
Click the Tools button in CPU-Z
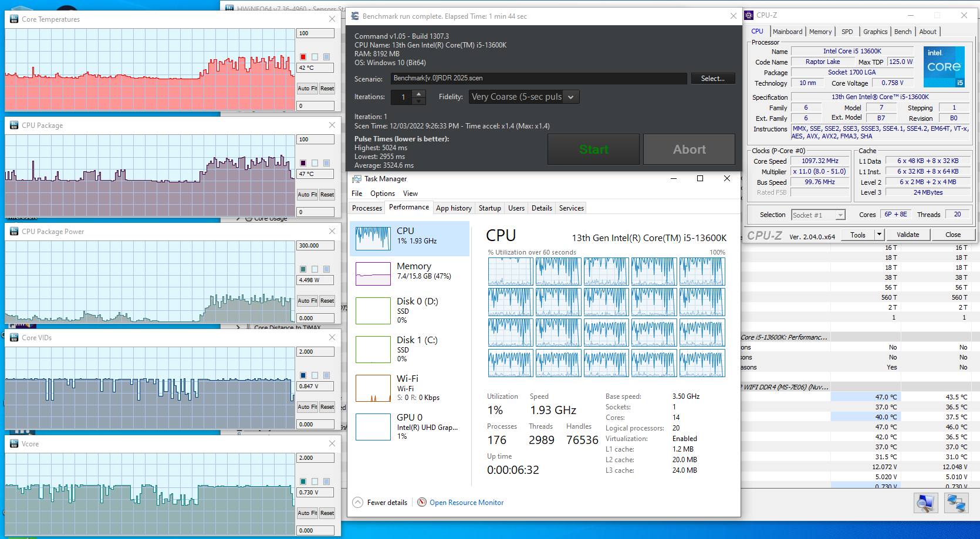(x=858, y=235)
